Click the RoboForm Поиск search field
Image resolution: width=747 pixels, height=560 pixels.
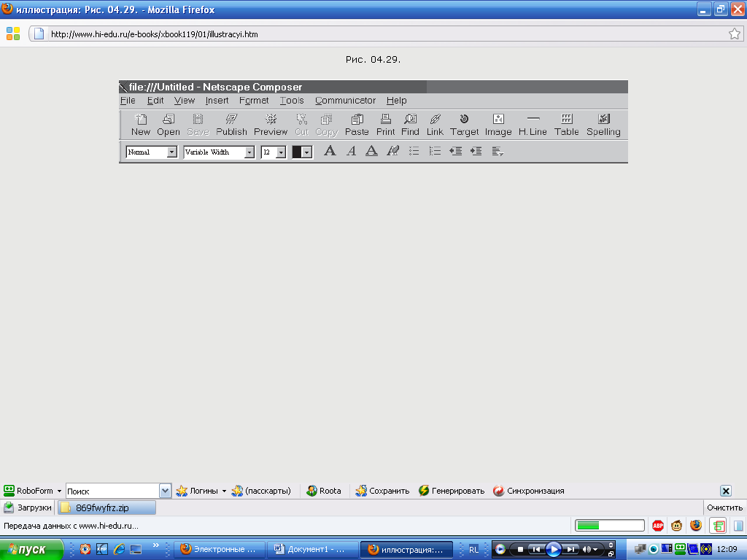click(x=112, y=491)
